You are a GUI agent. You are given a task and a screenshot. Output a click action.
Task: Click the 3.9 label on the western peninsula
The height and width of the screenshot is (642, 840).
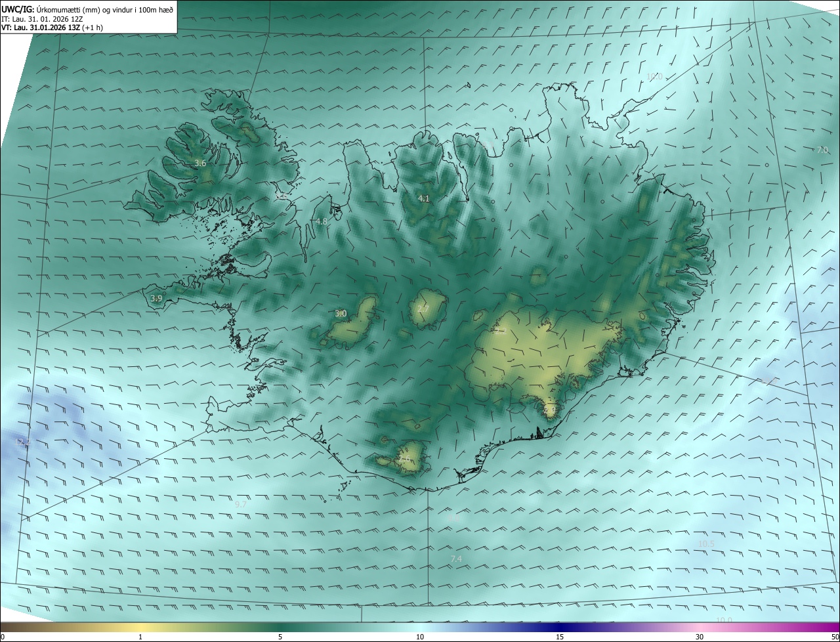pyautogui.click(x=156, y=298)
